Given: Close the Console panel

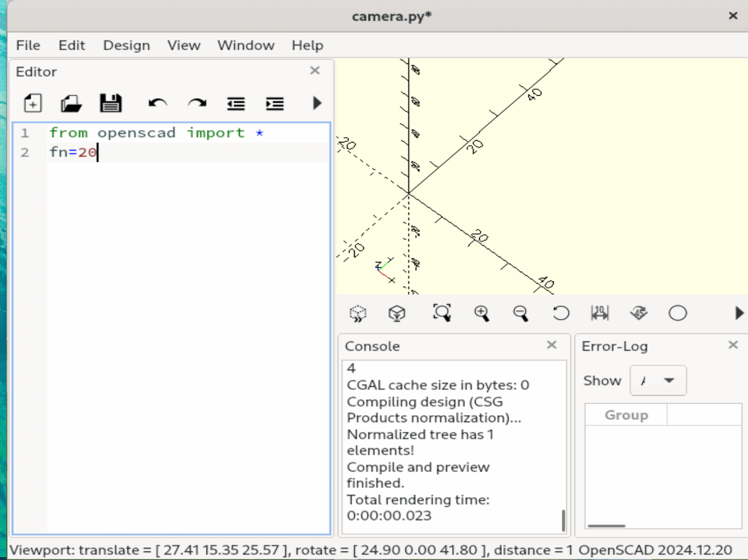Looking at the screenshot, I should tap(552, 345).
